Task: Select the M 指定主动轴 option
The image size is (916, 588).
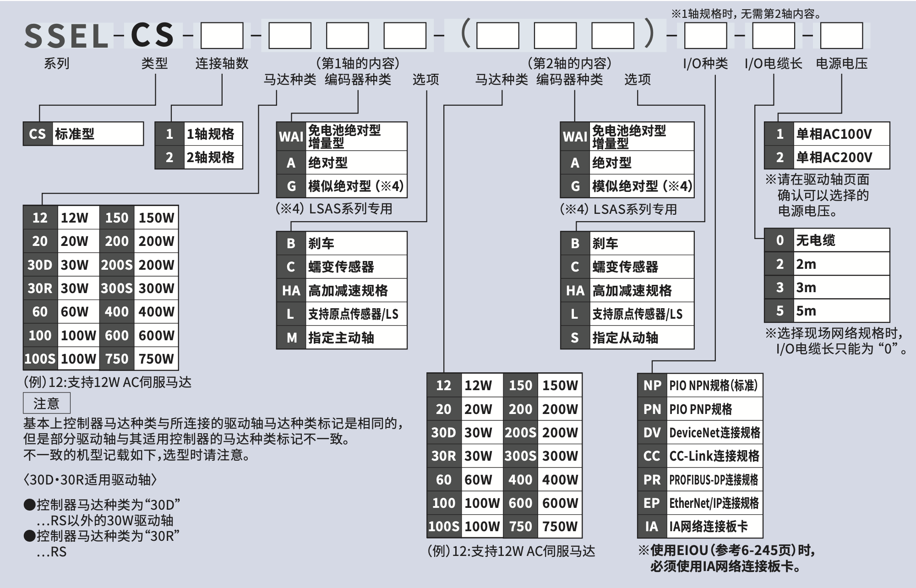Action: [x=342, y=338]
